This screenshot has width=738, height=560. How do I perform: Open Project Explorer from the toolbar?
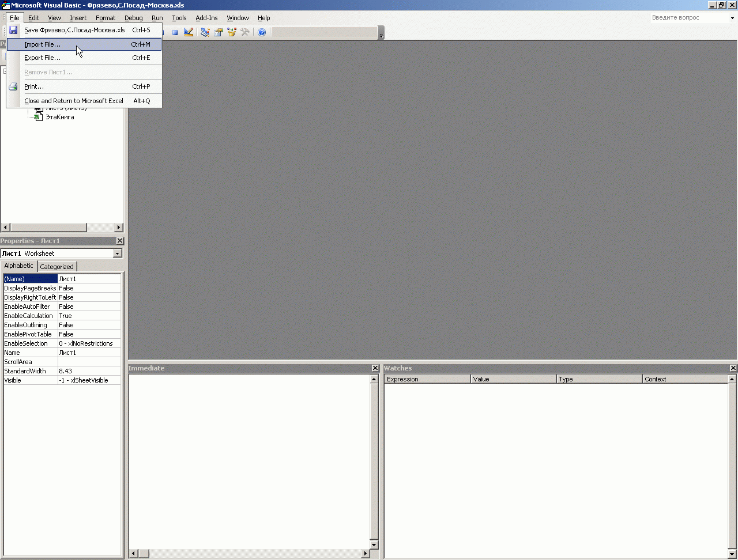click(x=205, y=32)
